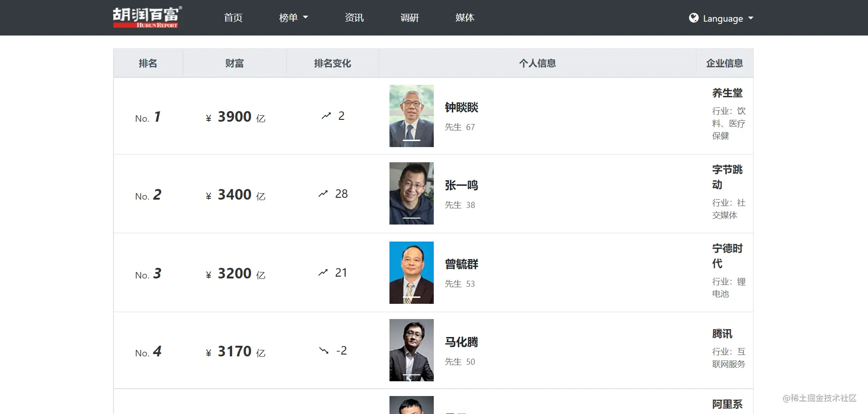
Task: Open the 资讯 menu item
Action: click(354, 18)
